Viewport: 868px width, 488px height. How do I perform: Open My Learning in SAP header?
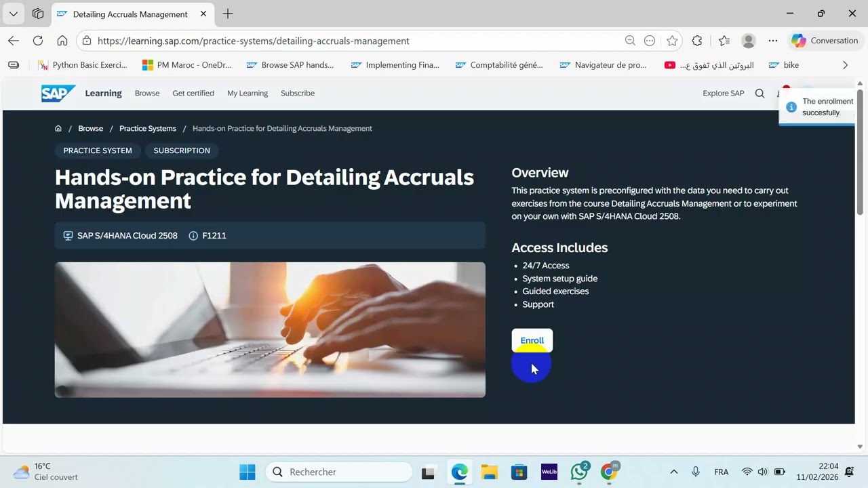248,94
